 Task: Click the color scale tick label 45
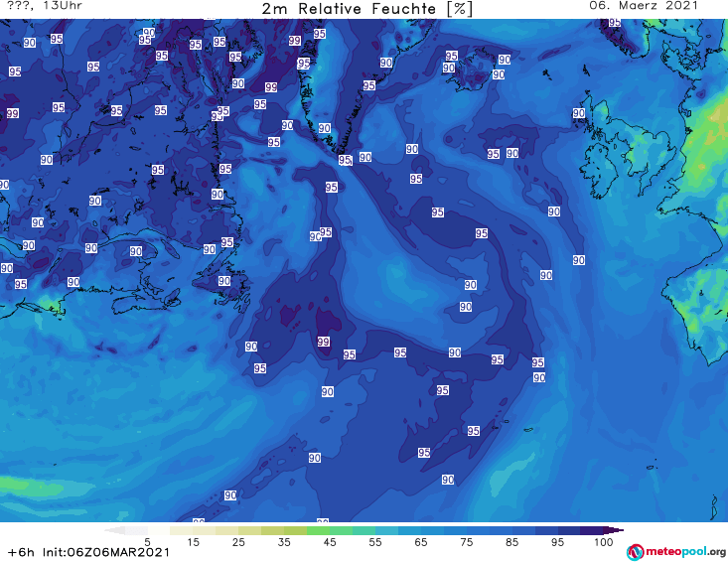(x=330, y=542)
